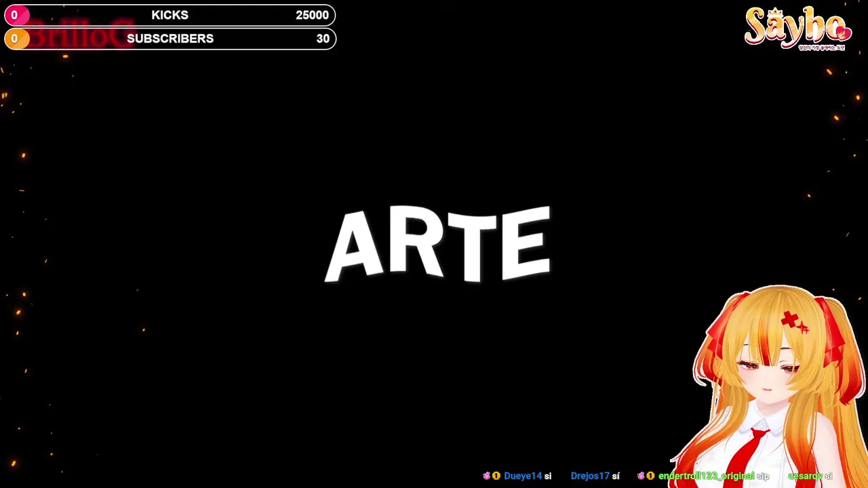Click the gold badge beside endertroll123_original
This screenshot has height=488, width=868.
[650, 476]
